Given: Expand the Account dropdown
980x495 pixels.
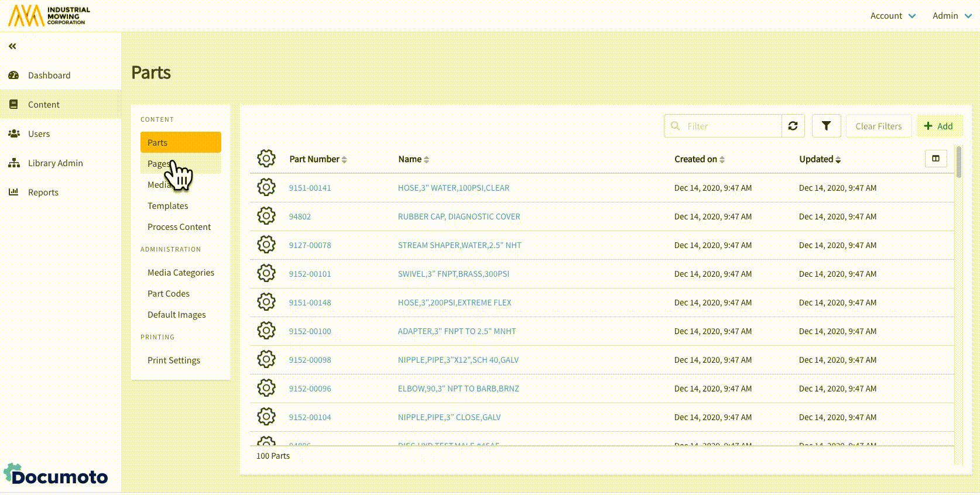Looking at the screenshot, I should pos(892,16).
